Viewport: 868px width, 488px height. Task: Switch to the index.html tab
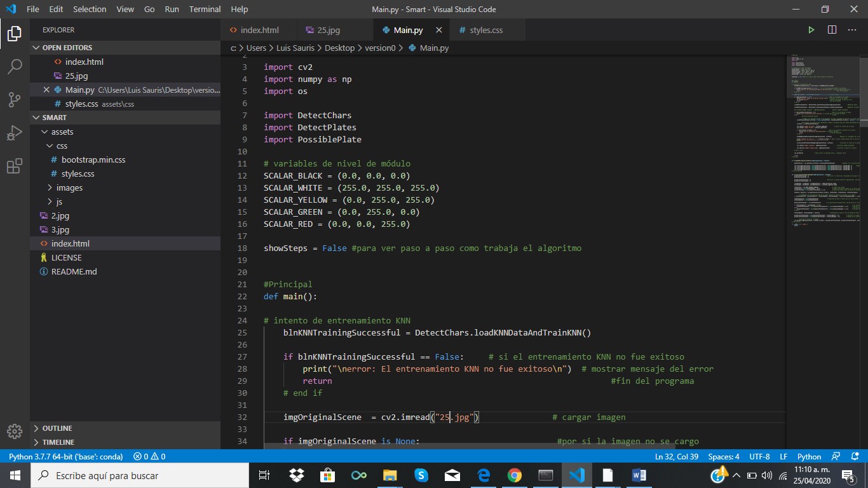tap(259, 30)
